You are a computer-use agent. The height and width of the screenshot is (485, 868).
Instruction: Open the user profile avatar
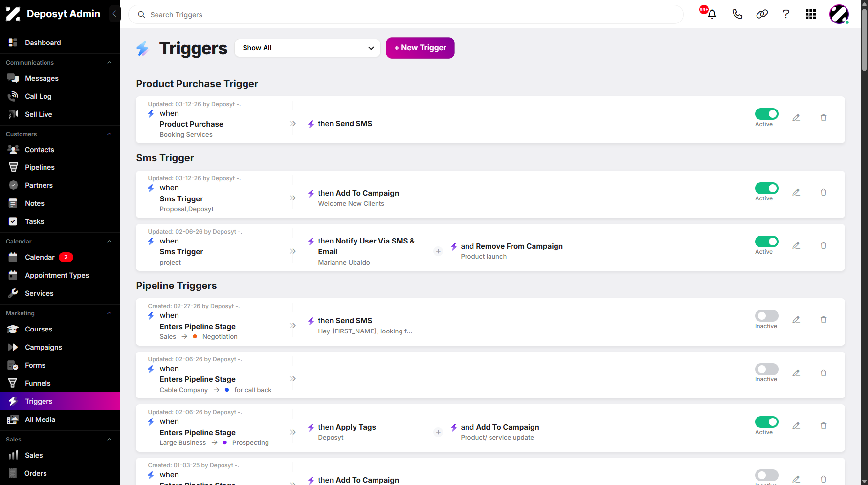click(x=839, y=14)
